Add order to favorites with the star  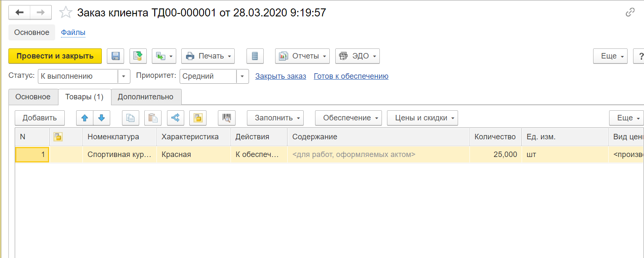click(x=66, y=13)
